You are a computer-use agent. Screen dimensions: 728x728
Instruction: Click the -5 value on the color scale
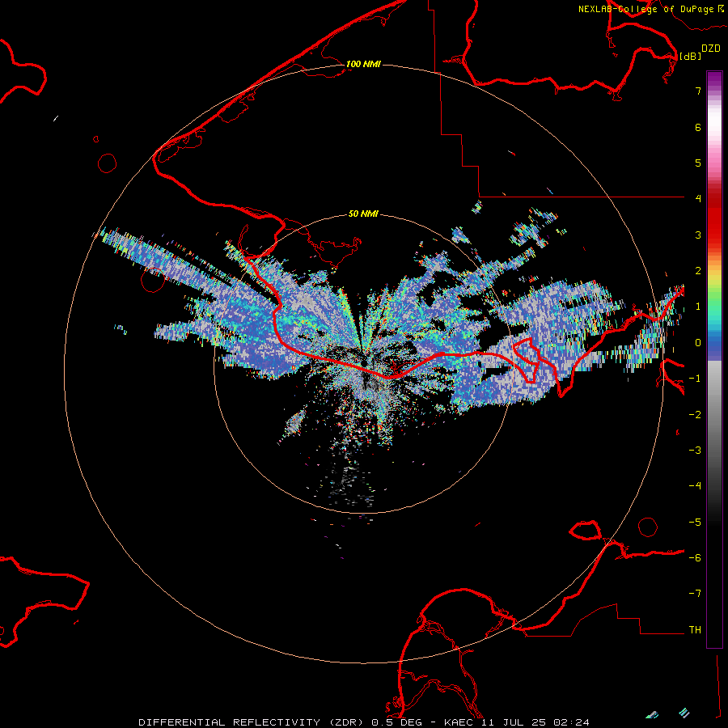695,523
